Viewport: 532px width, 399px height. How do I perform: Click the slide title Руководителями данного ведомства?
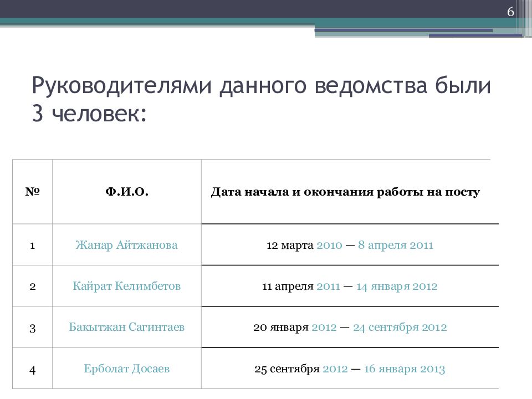(261, 99)
